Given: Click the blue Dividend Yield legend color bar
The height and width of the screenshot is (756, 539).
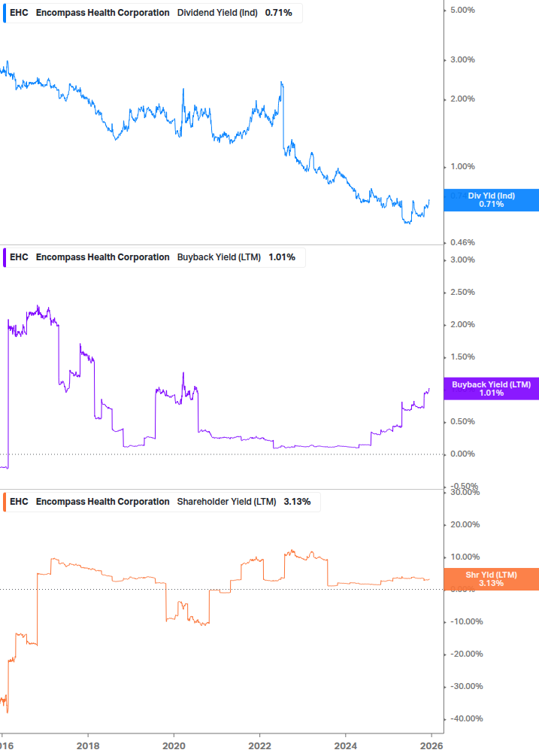Looking at the screenshot, I should (x=5, y=13).
